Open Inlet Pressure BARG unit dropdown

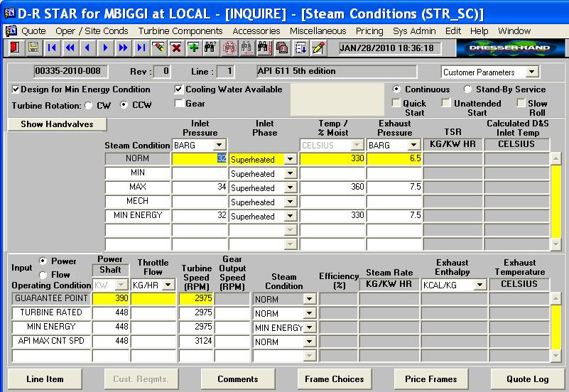(x=220, y=145)
